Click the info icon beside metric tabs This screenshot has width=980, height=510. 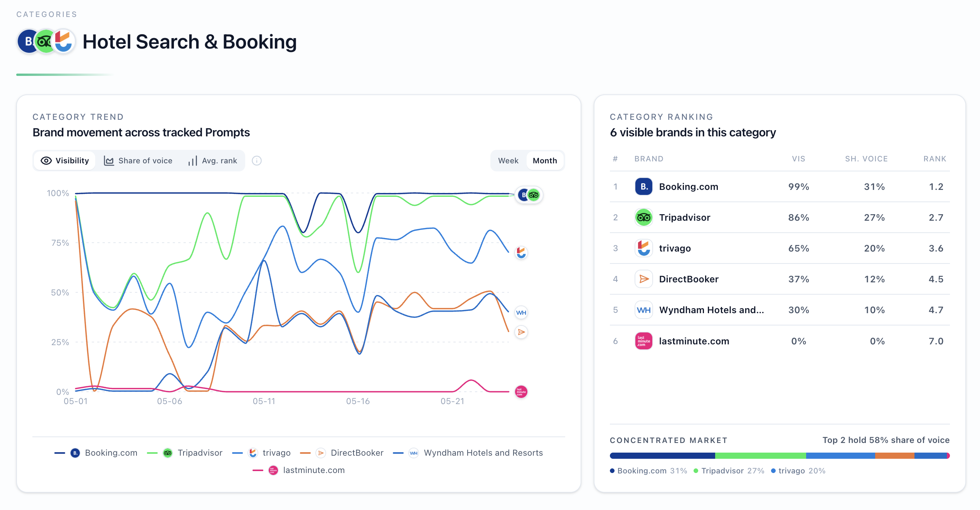tap(257, 161)
